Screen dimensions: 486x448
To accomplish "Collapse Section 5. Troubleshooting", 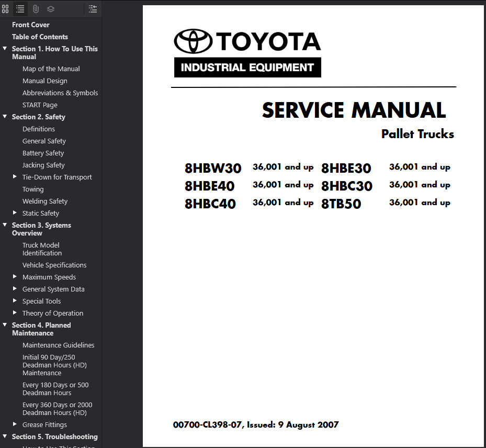I will coord(5,436).
